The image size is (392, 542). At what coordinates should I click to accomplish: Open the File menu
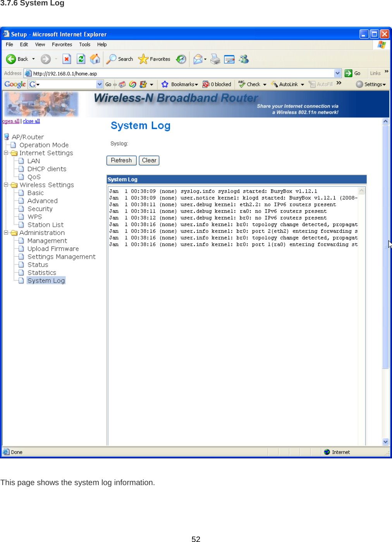[x=9, y=45]
